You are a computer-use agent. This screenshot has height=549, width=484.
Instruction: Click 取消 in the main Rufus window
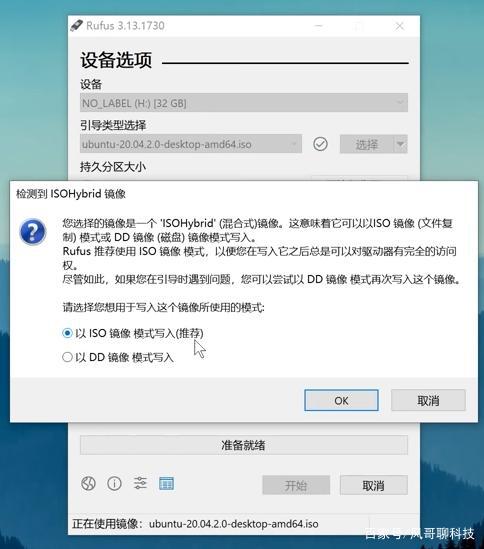pyautogui.click(x=374, y=485)
